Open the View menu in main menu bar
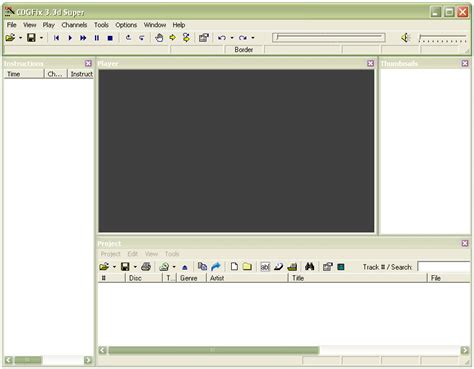 tap(30, 25)
